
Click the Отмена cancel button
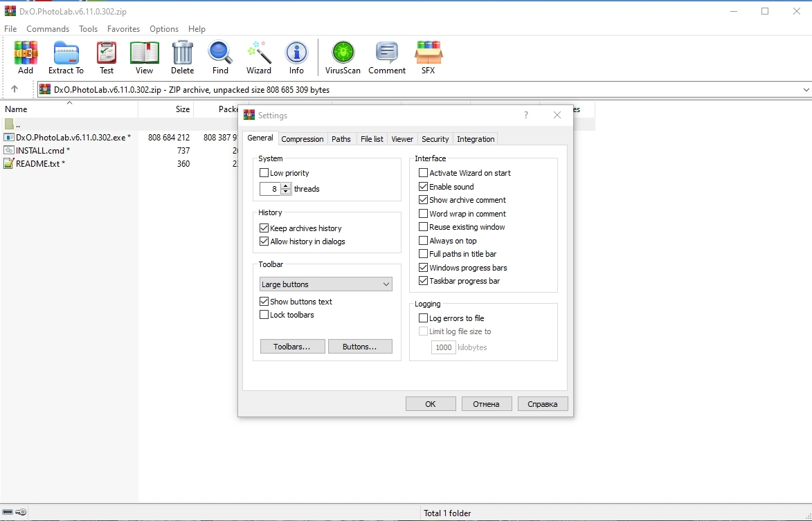click(486, 403)
